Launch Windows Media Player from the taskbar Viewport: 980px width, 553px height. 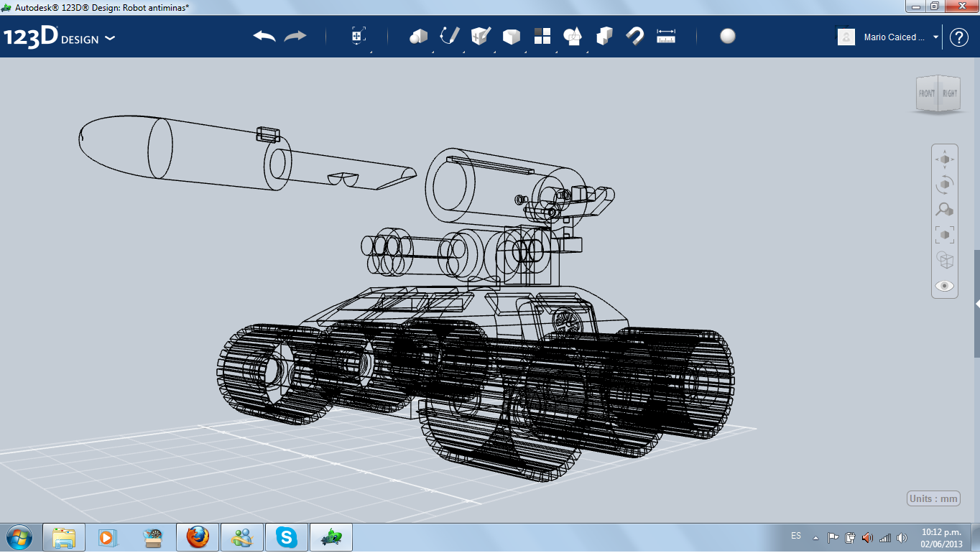pyautogui.click(x=107, y=537)
